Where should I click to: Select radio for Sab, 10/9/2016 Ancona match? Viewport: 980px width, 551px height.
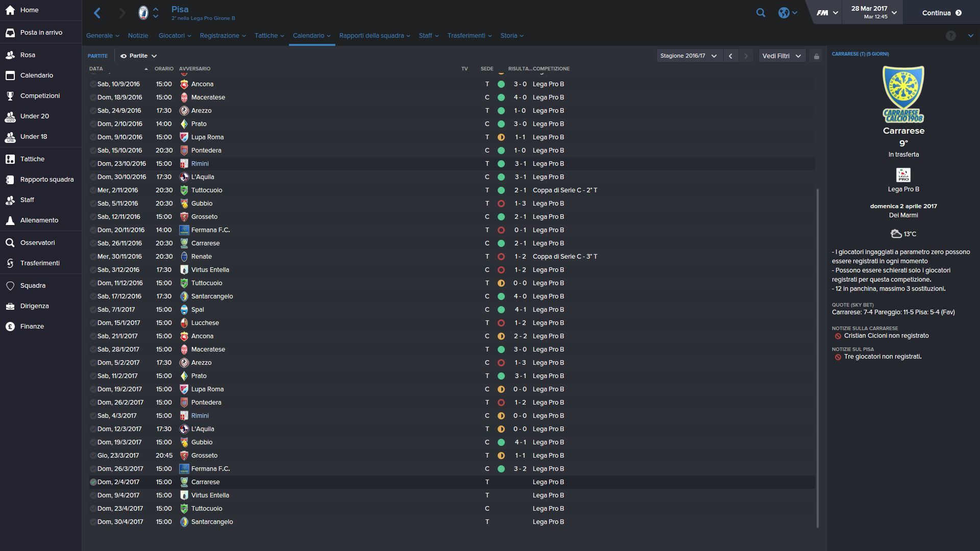(93, 84)
